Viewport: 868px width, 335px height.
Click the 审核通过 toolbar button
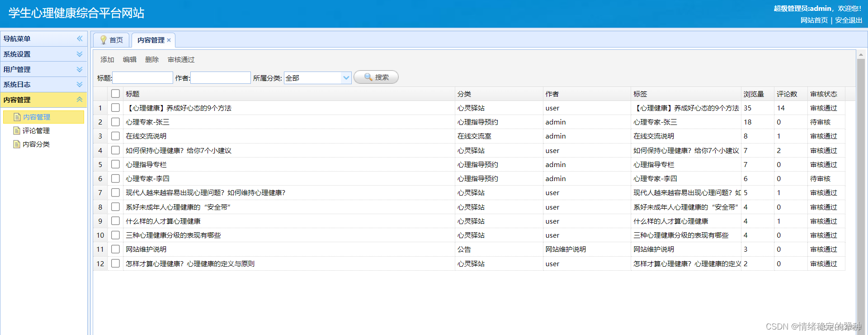[181, 59]
